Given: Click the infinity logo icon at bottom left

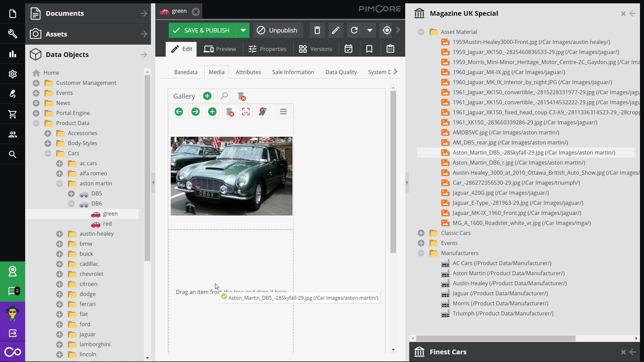Looking at the screenshot, I should (x=12, y=352).
